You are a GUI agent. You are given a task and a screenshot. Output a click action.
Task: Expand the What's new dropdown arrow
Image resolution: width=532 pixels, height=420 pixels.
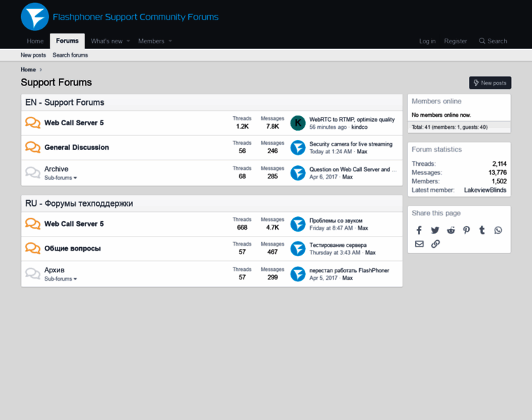tap(128, 41)
